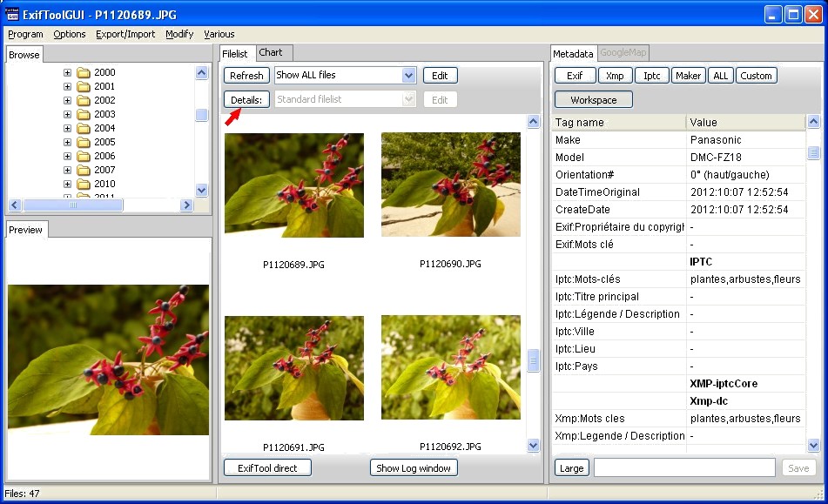
Task: Select the Filelist tab
Action: [236, 54]
